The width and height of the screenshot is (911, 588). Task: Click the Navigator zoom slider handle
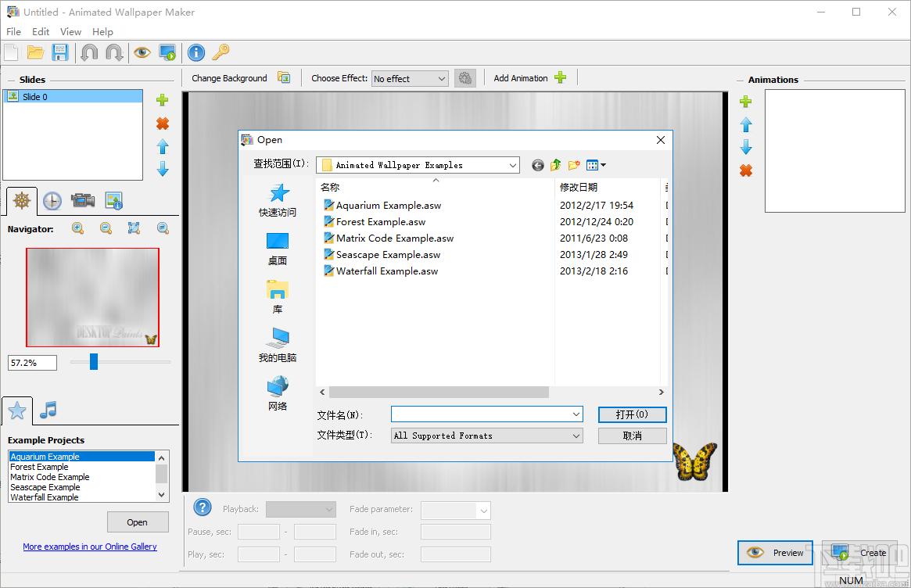(x=94, y=361)
